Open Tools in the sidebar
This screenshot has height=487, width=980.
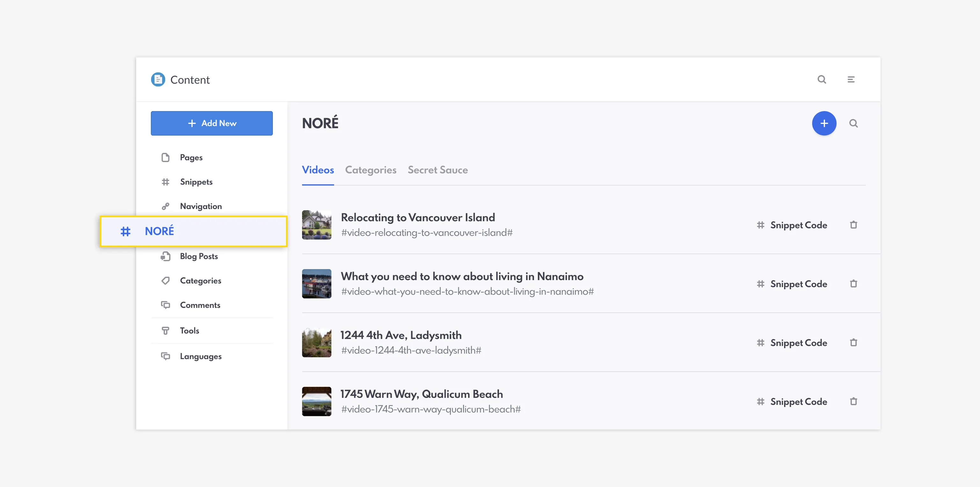(189, 331)
